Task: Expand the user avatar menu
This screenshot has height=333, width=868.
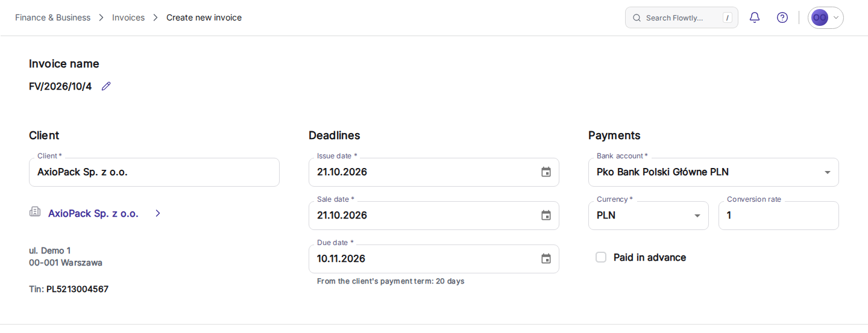Action: [x=826, y=17]
